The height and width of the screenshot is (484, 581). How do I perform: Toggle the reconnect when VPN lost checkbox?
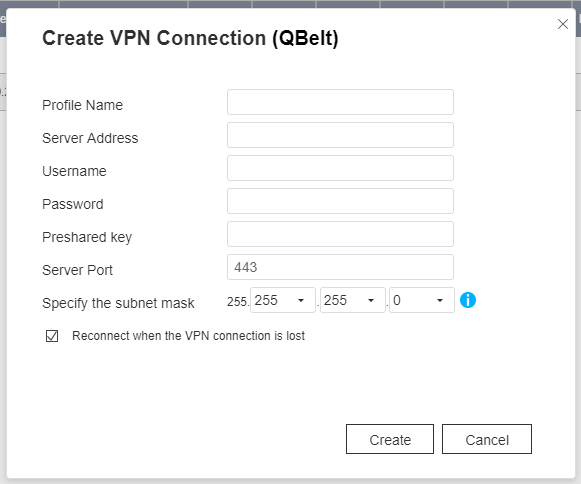coord(52,336)
